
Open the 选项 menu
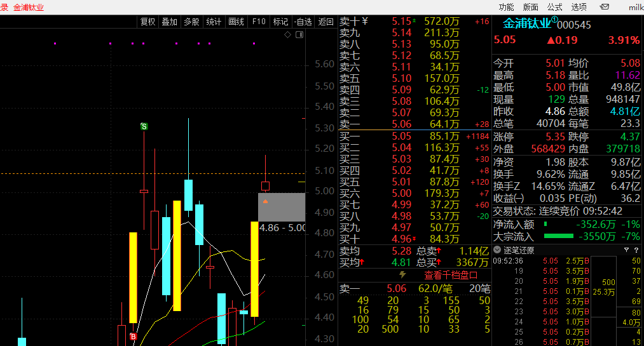coord(579,7)
